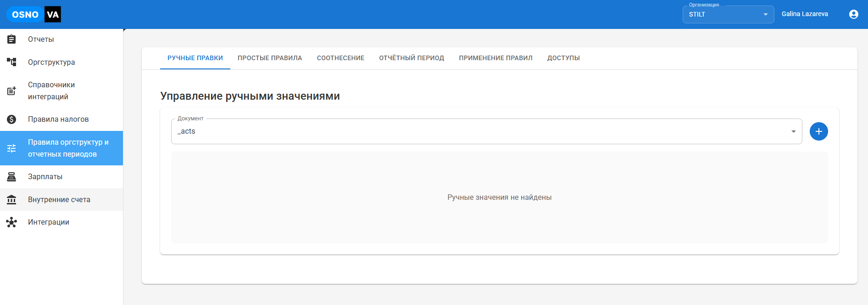
Task: Navigate to Внутренние счета
Action: [61, 200]
